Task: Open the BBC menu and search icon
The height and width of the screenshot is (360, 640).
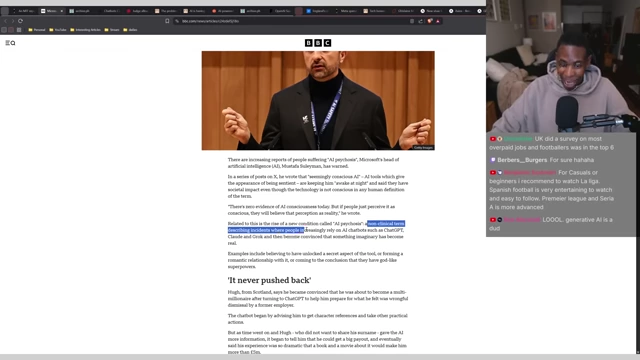Action: (10, 43)
